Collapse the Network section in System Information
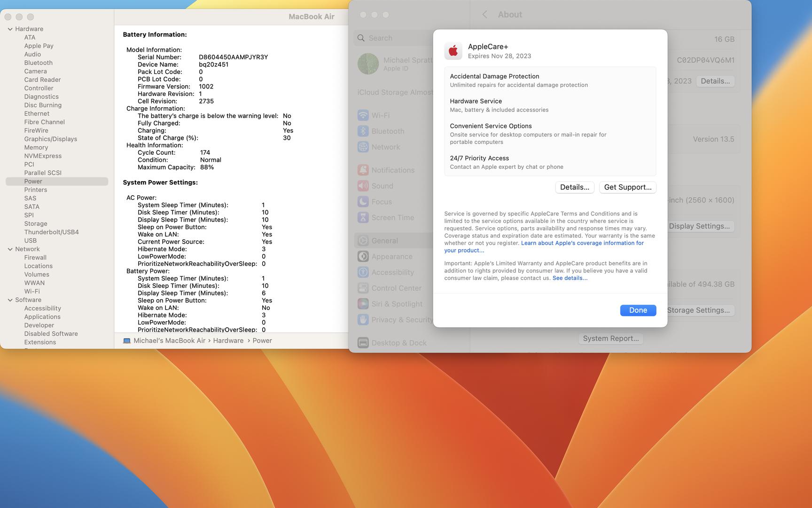Viewport: 812px width, 508px height. coord(10,249)
